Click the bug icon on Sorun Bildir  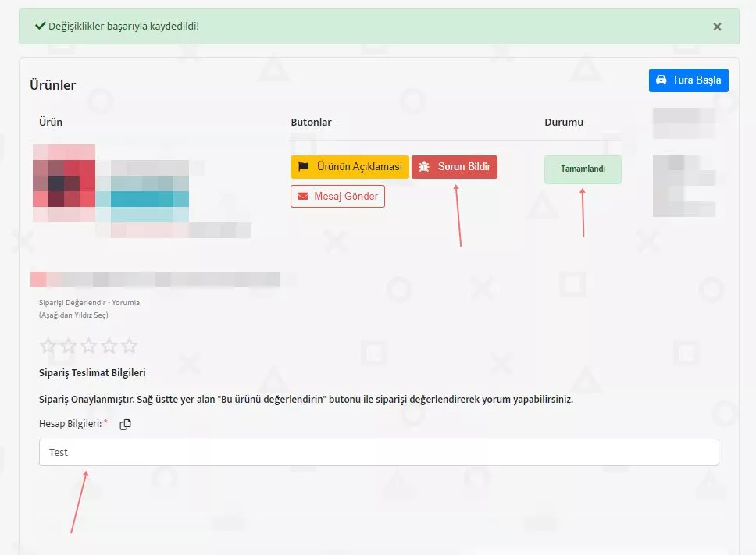pyautogui.click(x=424, y=167)
